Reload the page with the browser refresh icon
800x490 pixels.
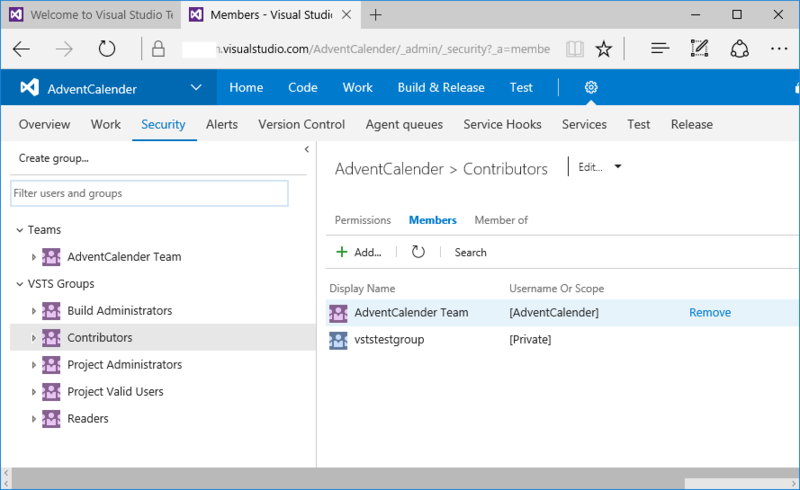point(107,49)
